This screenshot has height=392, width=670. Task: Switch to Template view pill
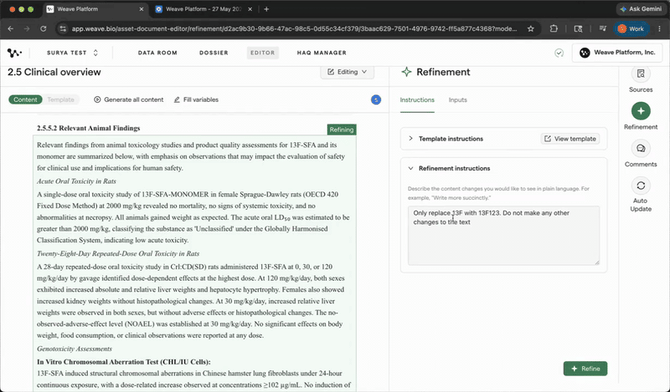[x=61, y=100]
